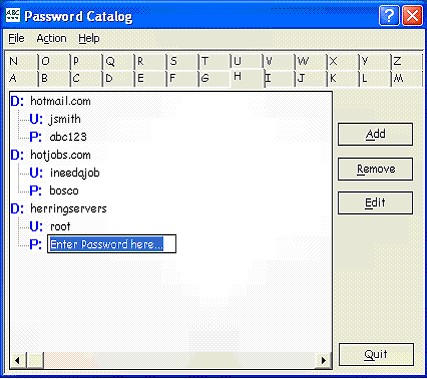Click the title bar Help question mark button
The height and width of the screenshot is (379, 427).
[x=389, y=16]
